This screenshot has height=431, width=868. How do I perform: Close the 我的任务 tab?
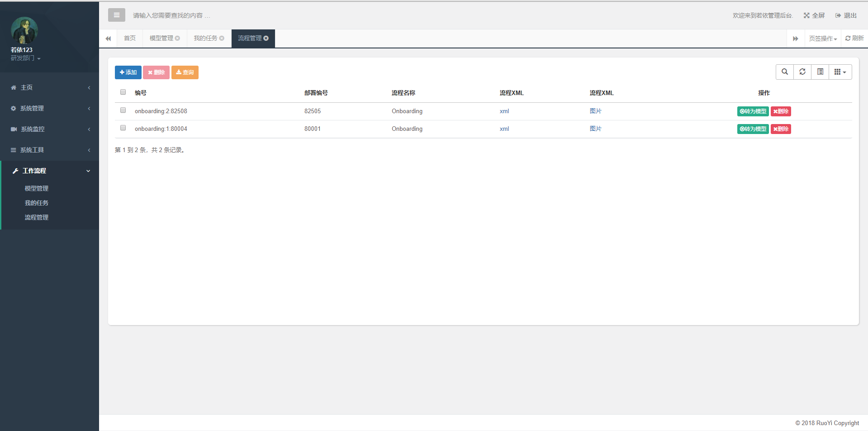coord(222,38)
